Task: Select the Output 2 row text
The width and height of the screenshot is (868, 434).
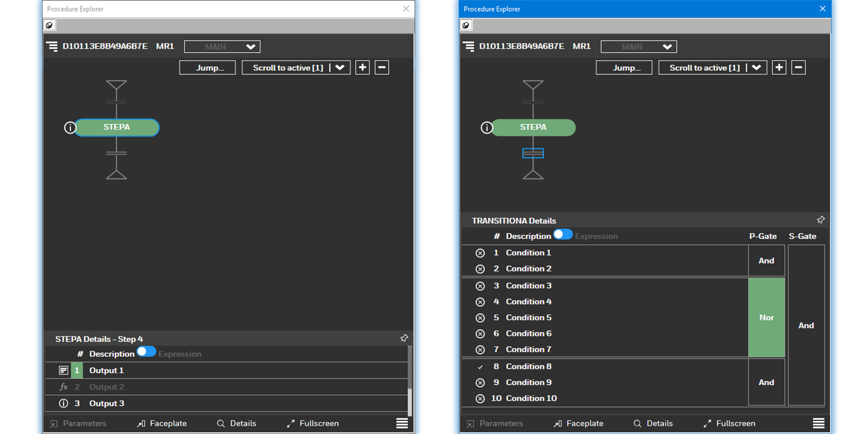Action: click(106, 387)
